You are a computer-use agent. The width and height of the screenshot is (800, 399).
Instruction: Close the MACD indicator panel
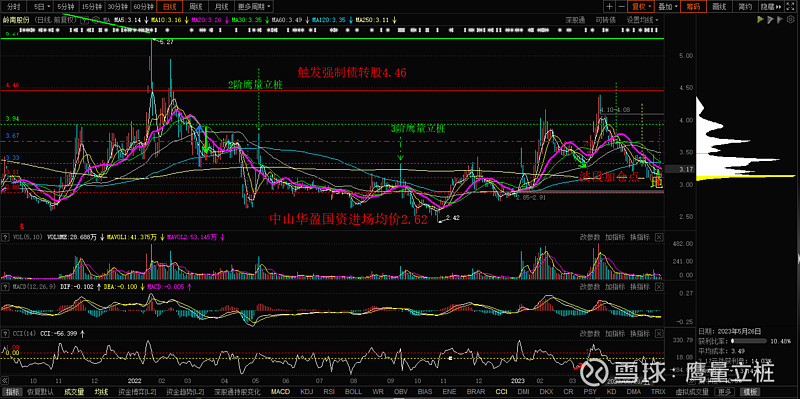(659, 287)
